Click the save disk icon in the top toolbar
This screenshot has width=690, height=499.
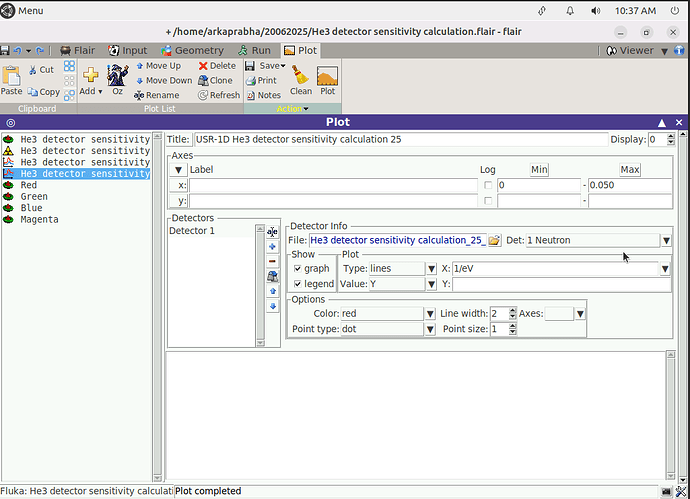pyautogui.click(x=5, y=51)
